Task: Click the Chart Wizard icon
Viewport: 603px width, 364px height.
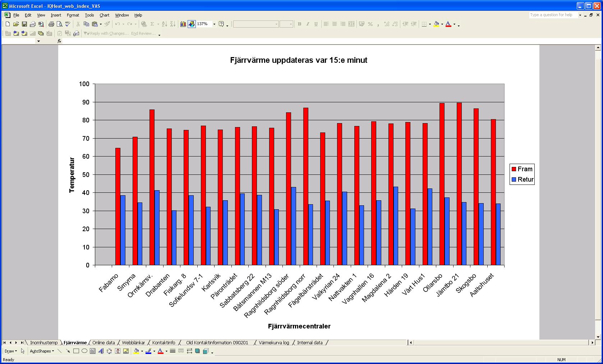Action: (183, 24)
